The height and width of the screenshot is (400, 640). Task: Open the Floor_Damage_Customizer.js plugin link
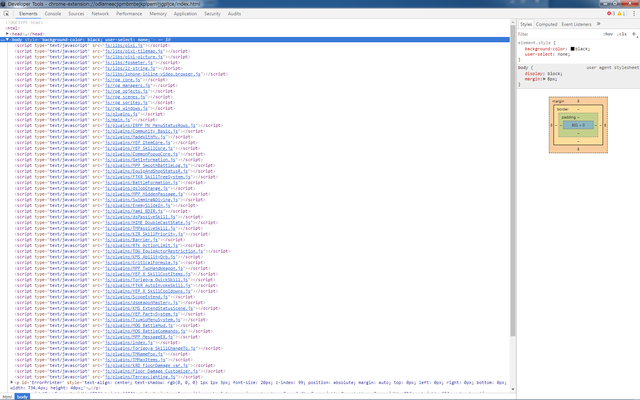coord(152,371)
